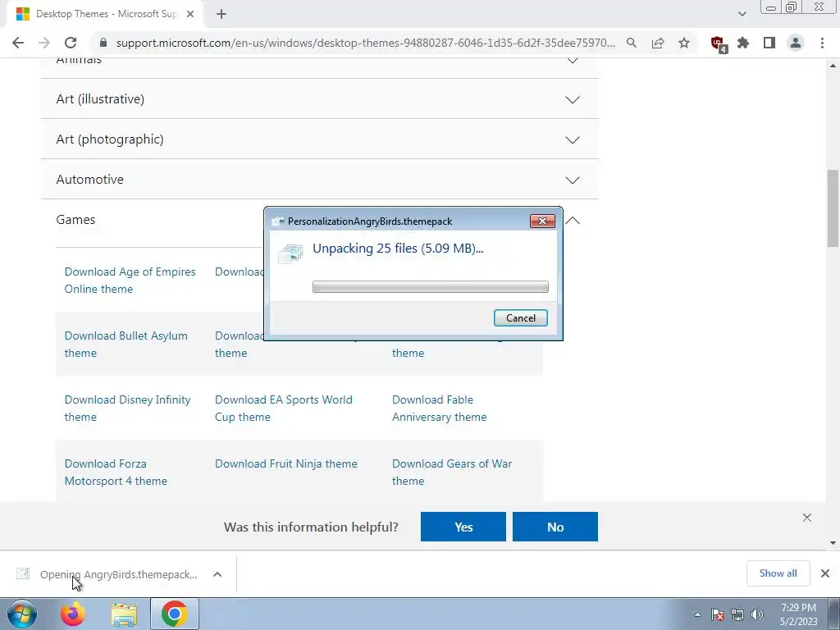Screen dimensions: 840x630
Task: Click the scrollbar up arrow
Action: 833,66
